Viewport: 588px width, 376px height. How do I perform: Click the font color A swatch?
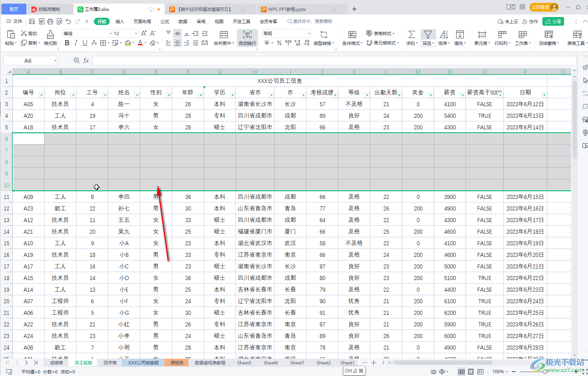click(x=140, y=43)
